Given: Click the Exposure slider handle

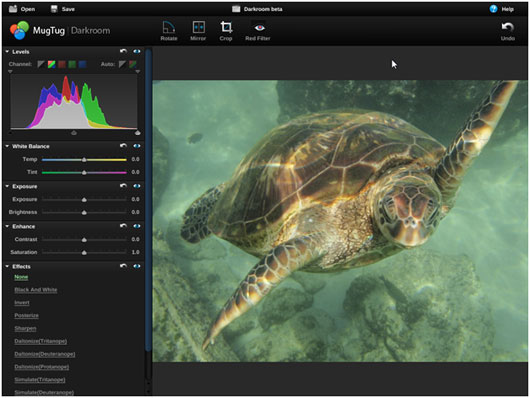Looking at the screenshot, I should click(84, 200).
